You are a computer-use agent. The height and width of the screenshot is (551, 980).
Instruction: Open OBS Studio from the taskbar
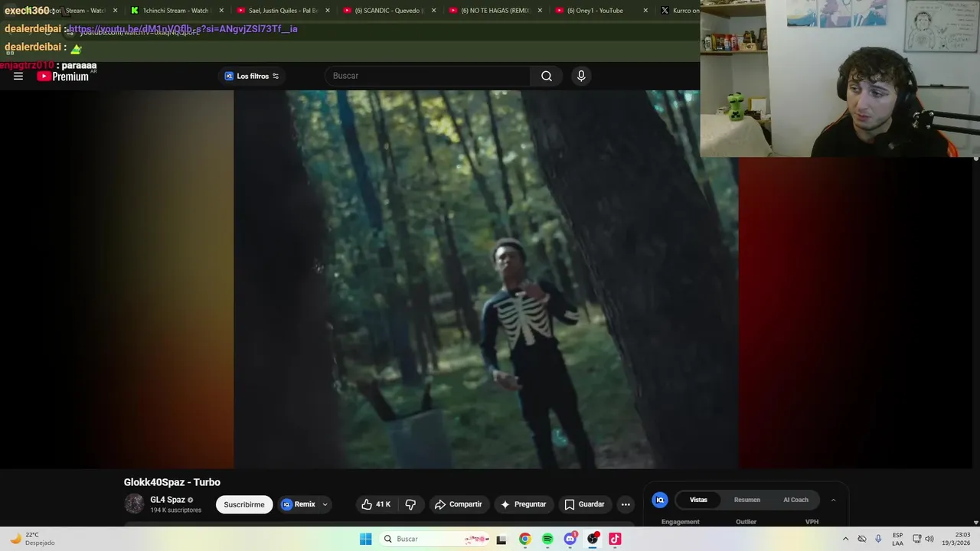click(x=593, y=539)
